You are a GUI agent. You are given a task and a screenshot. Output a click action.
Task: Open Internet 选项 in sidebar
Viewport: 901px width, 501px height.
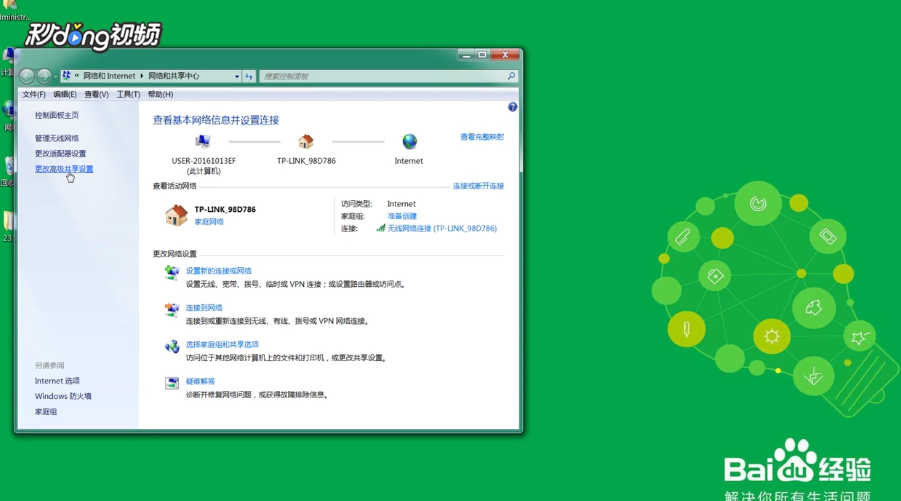coord(57,381)
